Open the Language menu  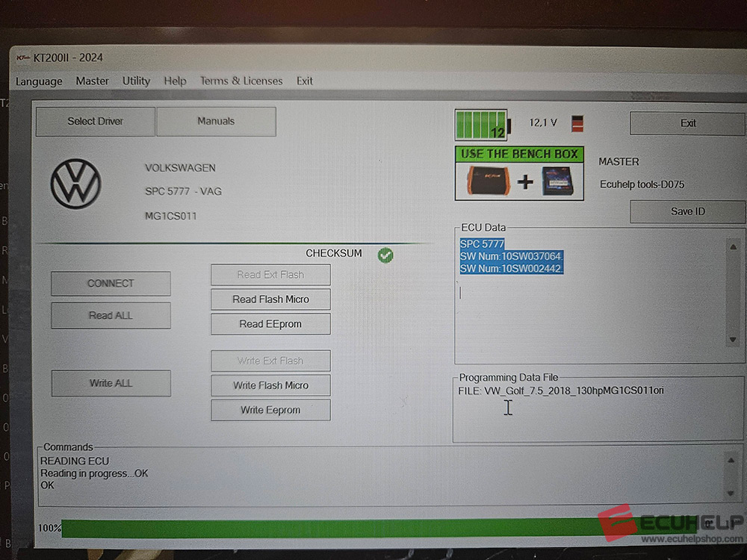(39, 81)
